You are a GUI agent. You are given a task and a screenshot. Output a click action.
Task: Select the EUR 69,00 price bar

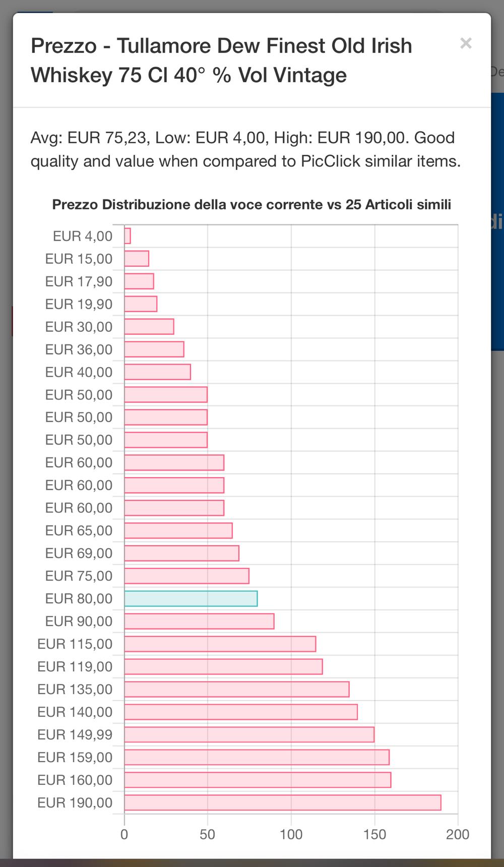[x=181, y=553]
